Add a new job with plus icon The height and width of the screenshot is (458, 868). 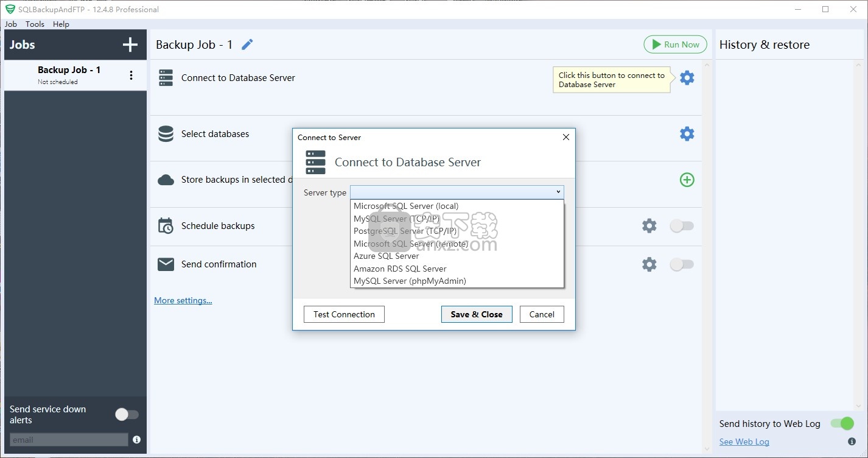[130, 44]
